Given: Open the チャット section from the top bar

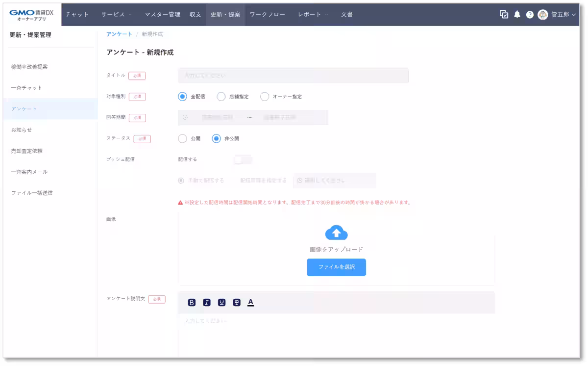Looking at the screenshot, I should [77, 15].
